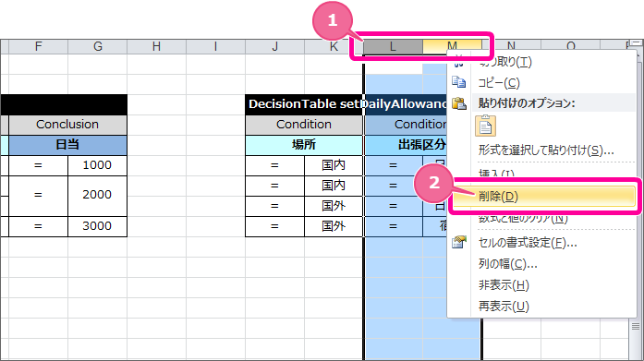Image resolution: width=644 pixels, height=361 pixels.
Task: Choose 非表示(H) to hide columns
Action: click(x=504, y=285)
